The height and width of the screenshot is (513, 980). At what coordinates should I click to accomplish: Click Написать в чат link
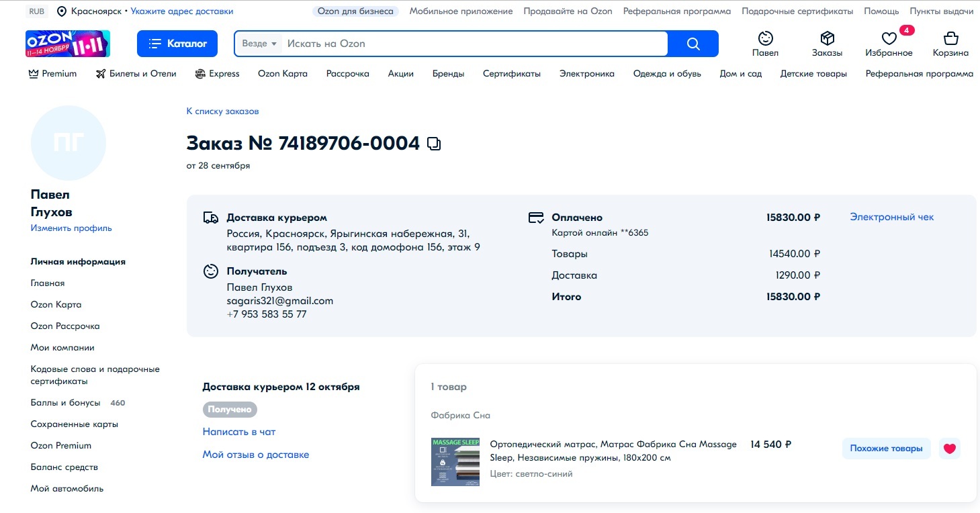pos(239,432)
